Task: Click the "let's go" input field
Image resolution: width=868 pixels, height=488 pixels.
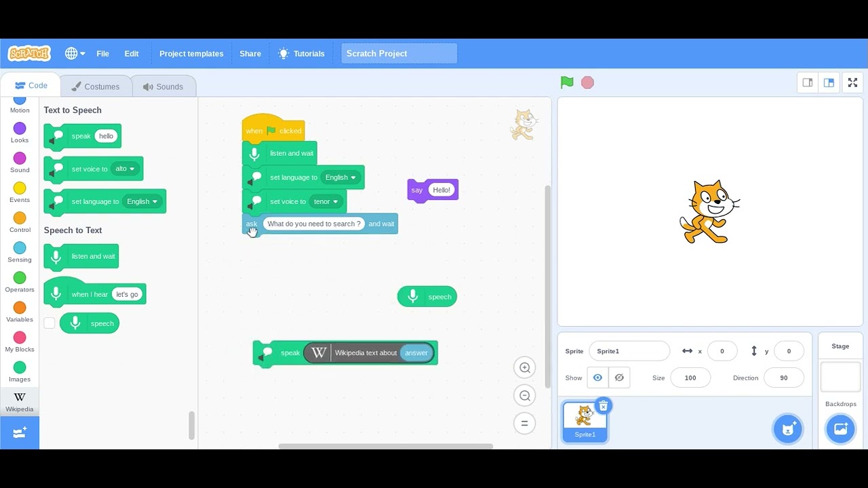Action: [127, 294]
